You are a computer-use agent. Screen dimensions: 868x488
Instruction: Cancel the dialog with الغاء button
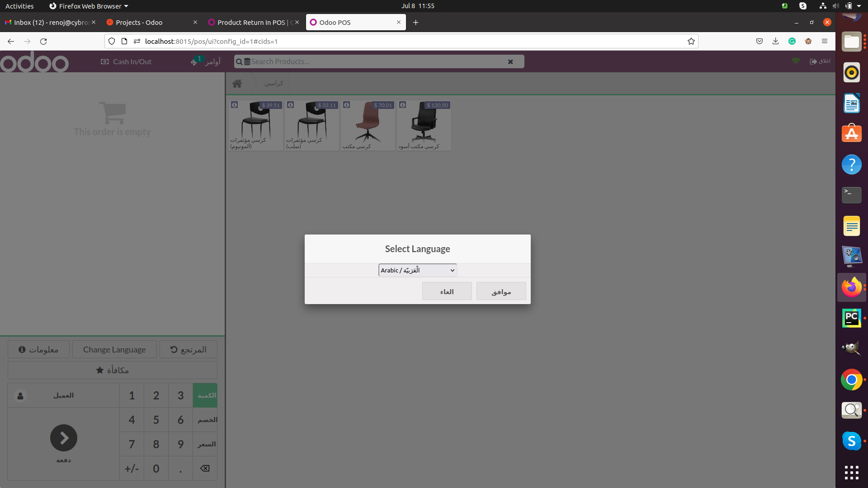coord(447,291)
